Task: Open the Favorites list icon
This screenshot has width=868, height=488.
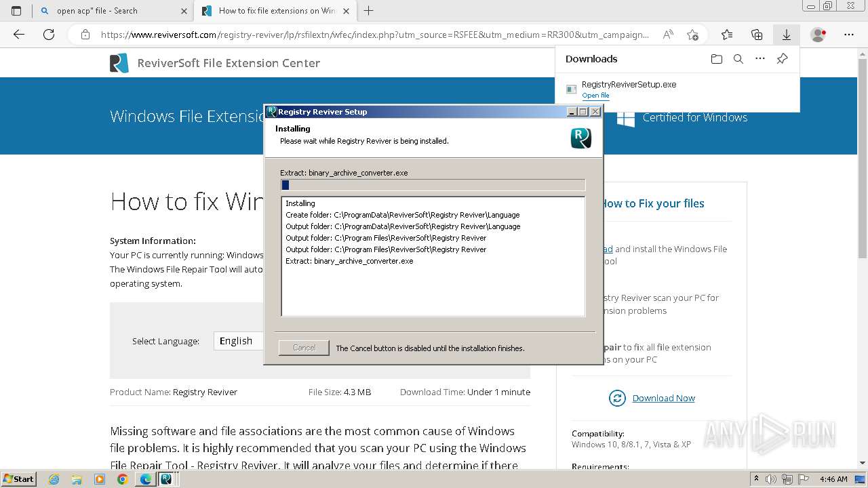Action: [x=727, y=35]
